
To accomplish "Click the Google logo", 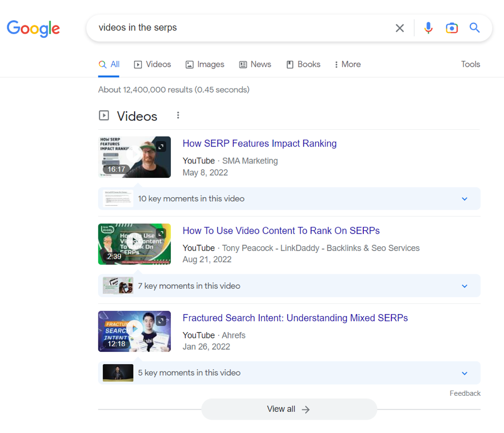I will (33, 28).
